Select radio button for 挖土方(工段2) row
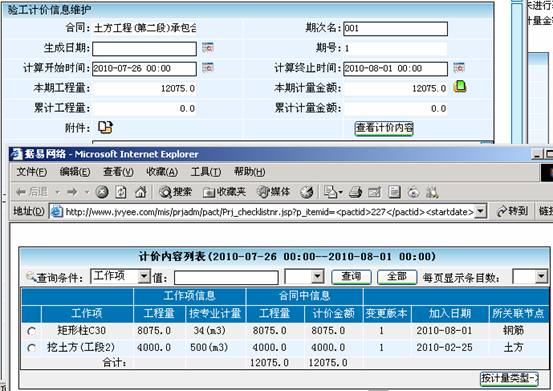Screen dimensions: 553x391 31,348
